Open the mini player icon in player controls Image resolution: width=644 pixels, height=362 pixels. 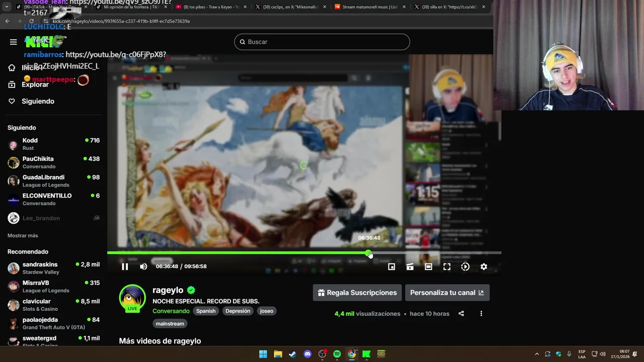[x=391, y=266]
